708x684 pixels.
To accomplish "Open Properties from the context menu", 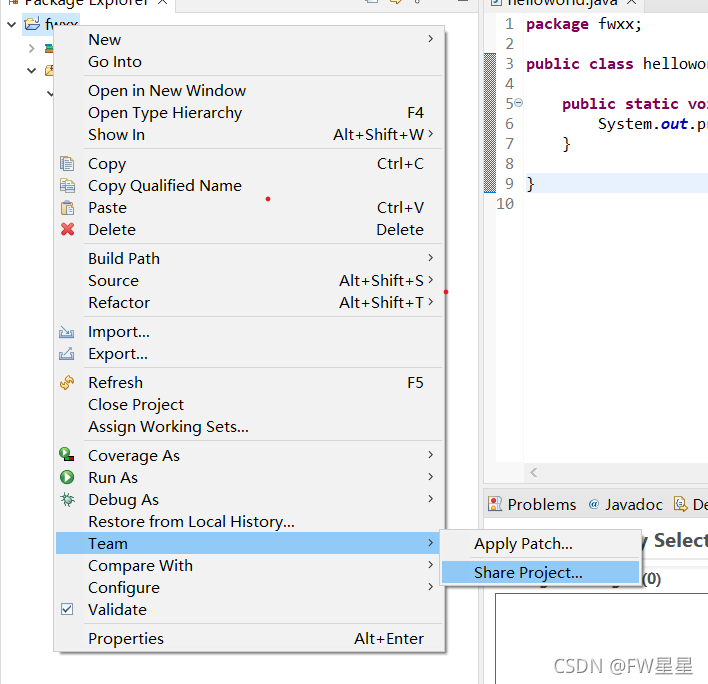I will 249,638.
